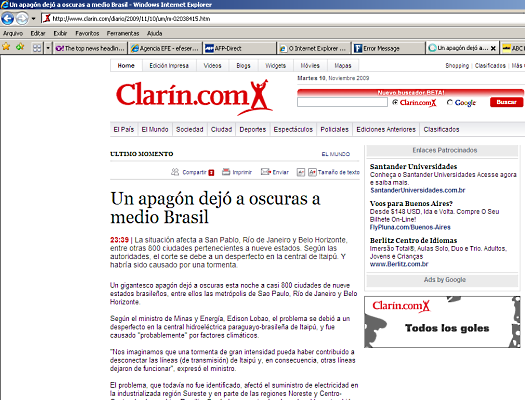Open the Policiales section

pos(334,130)
